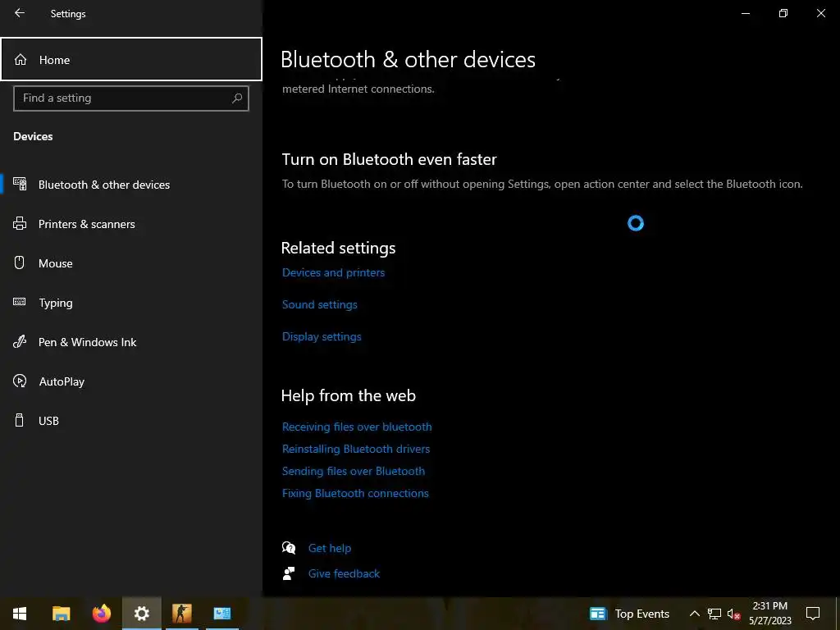
Task: Open Reinstalling Bluetooth drivers help
Action: click(x=356, y=449)
